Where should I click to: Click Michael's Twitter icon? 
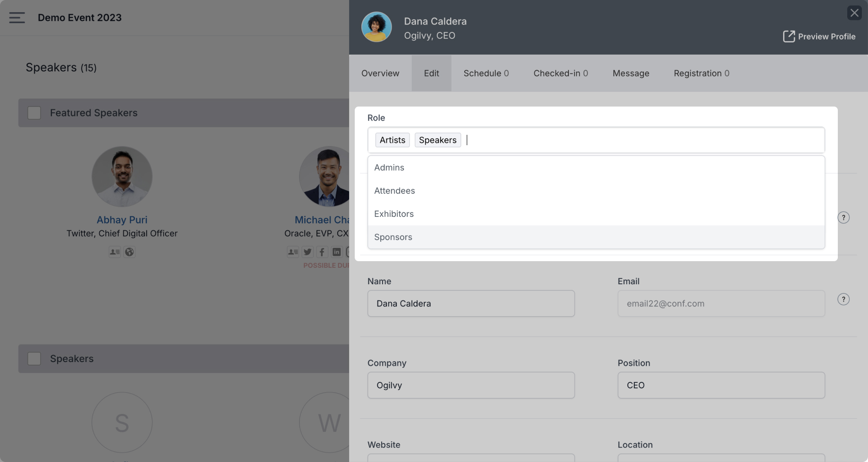point(308,252)
